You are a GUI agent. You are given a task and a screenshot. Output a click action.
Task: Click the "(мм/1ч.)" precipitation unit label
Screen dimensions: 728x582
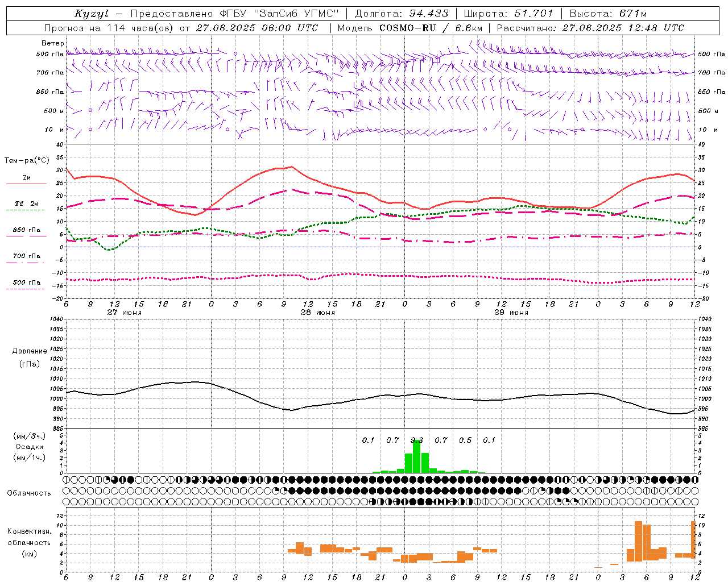[x=29, y=458]
